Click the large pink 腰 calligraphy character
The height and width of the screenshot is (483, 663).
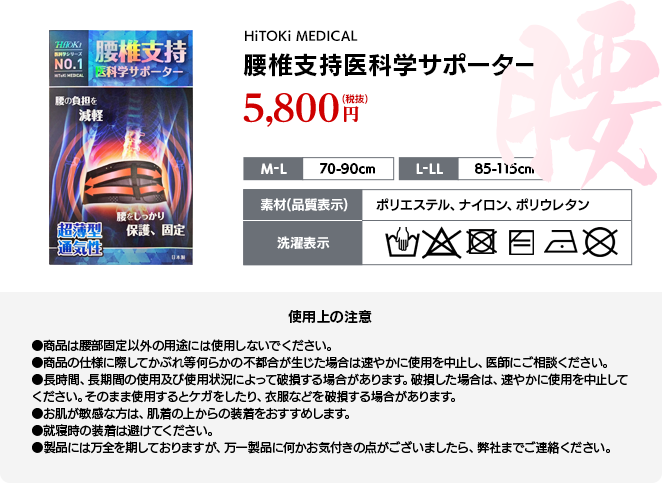coord(579,95)
